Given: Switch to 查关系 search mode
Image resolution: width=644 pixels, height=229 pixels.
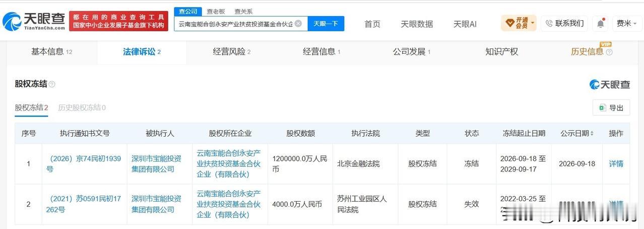Looking at the screenshot, I should (243, 11).
